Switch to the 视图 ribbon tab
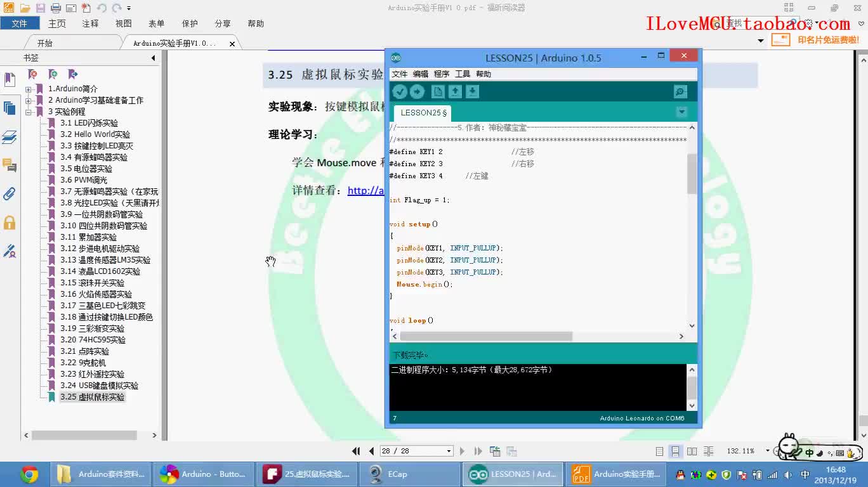Screen dimensions: 868x487 pyautogui.click(x=123, y=23)
